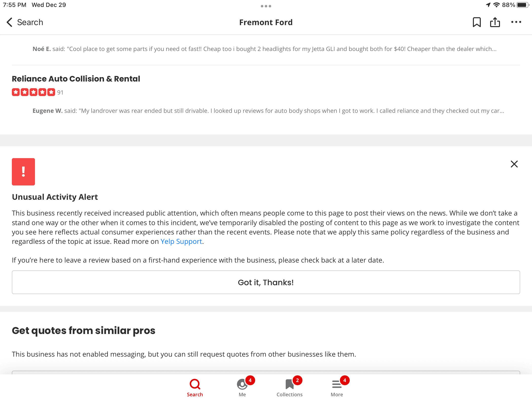The width and height of the screenshot is (532, 399).
Task: Tap the Wi-Fi status icon
Action: (497, 5)
